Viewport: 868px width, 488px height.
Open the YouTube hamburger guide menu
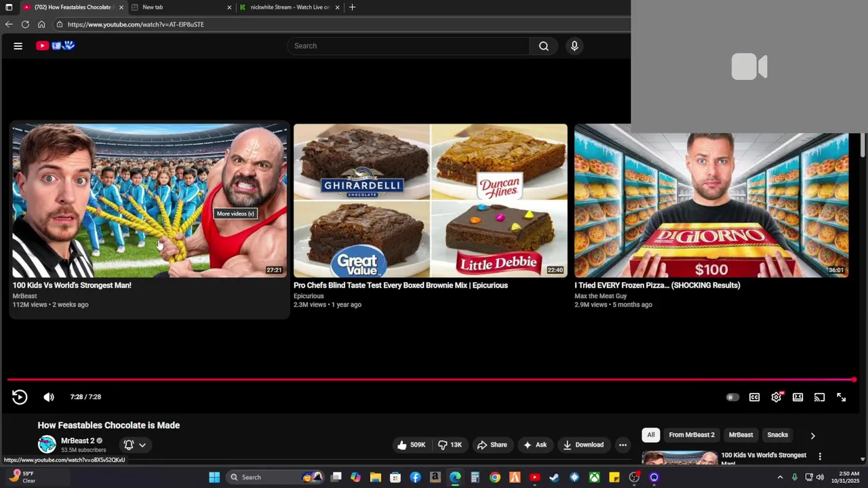coord(18,46)
